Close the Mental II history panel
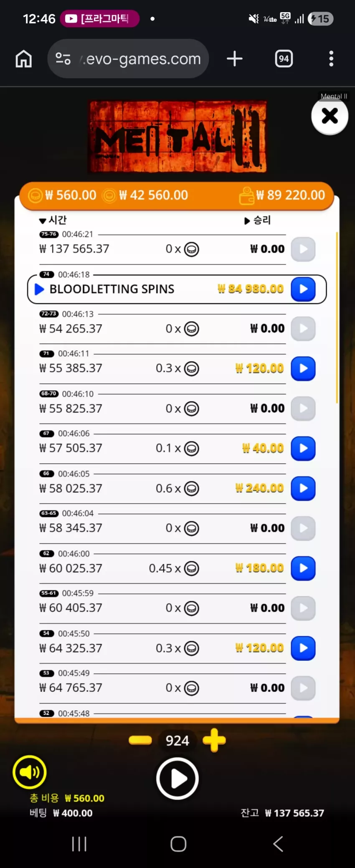Image resolution: width=355 pixels, height=868 pixels. coord(330,116)
